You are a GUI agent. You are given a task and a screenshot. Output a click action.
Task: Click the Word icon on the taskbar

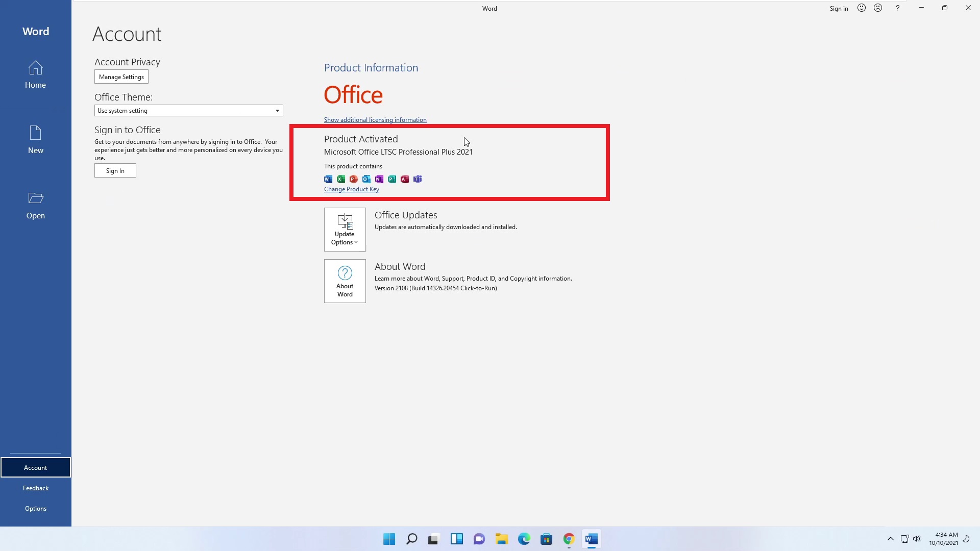pos(591,539)
